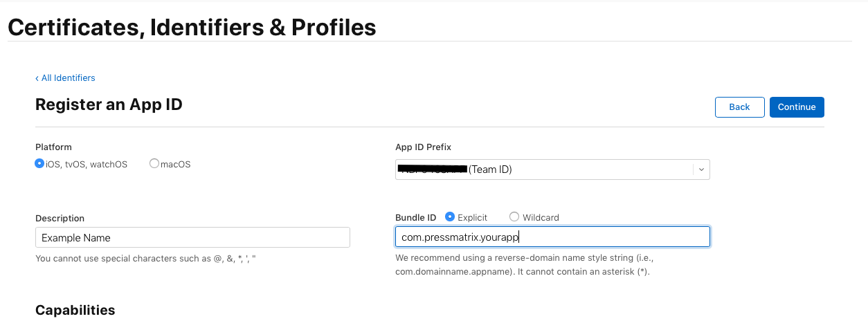Click the Platform label

[53, 147]
